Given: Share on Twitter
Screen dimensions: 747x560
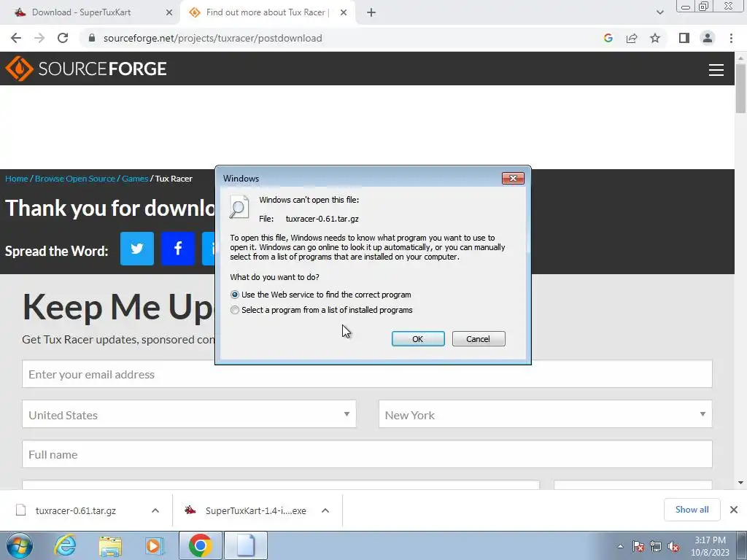Looking at the screenshot, I should click(136, 249).
